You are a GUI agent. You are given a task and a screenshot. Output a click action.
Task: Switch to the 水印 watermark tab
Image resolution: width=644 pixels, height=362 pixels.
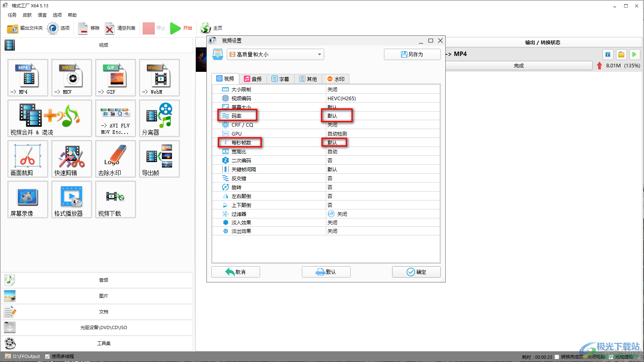point(336,79)
